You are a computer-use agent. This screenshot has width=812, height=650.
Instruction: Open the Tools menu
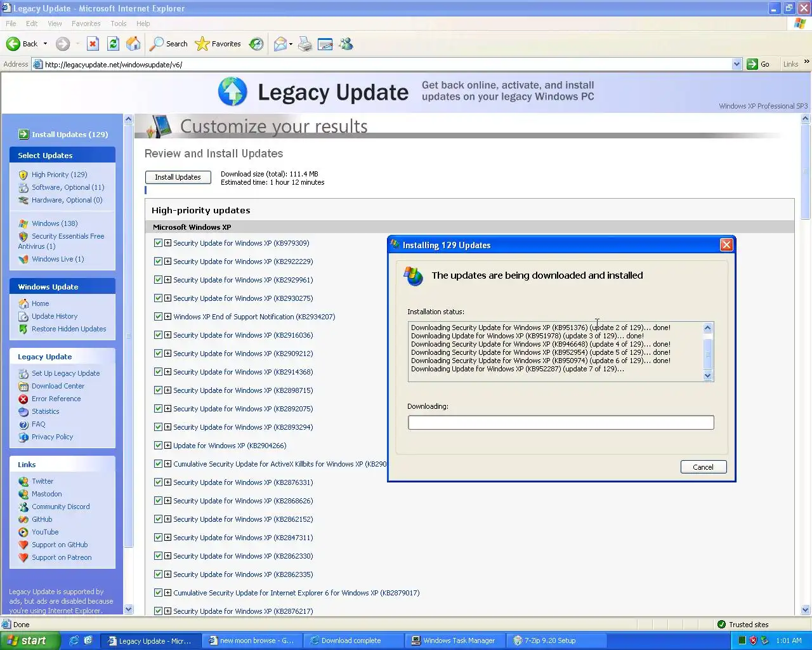119,23
